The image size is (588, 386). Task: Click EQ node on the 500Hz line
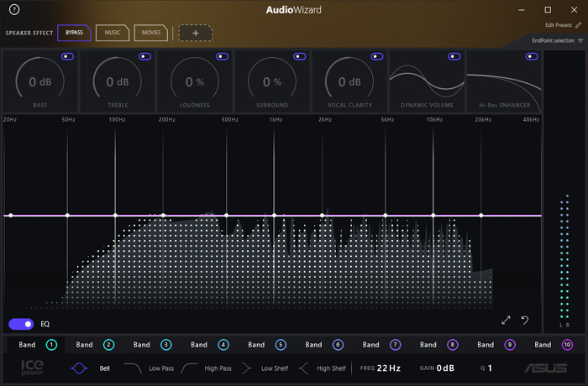coord(227,215)
